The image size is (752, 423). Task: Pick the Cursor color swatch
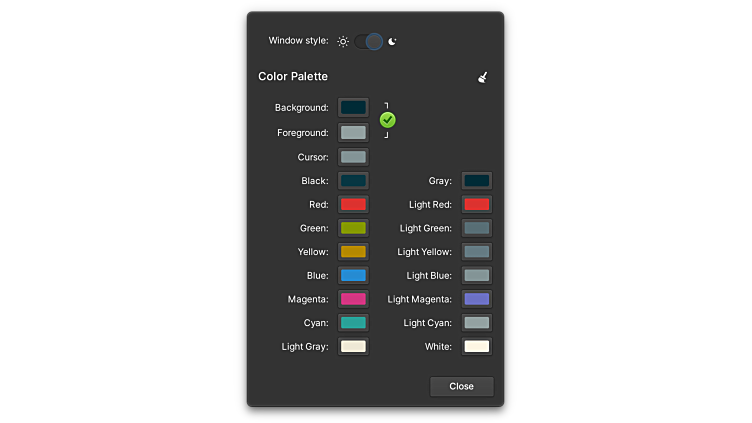click(353, 157)
